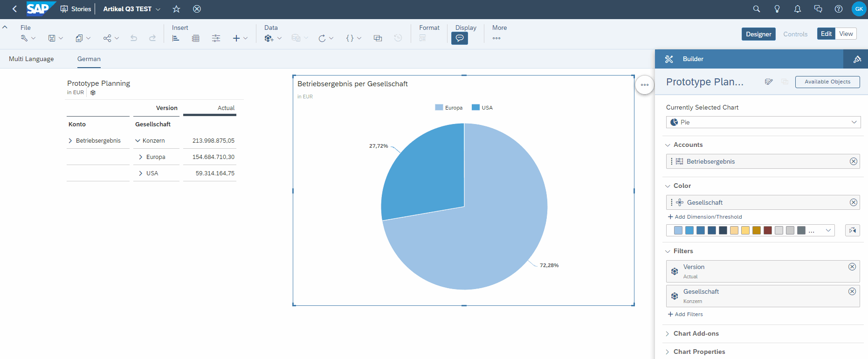
Task: Click the Share icon in the toolbar
Action: pyautogui.click(x=107, y=38)
